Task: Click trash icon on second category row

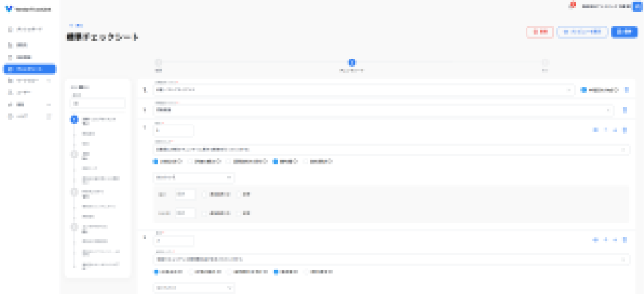Action: coord(625,110)
